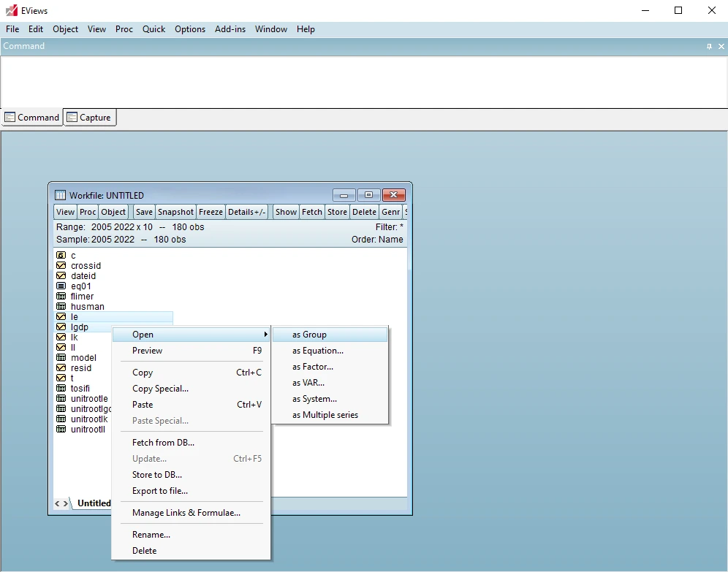
Task: Click the left page-tab scroll arrow
Action: [58, 503]
